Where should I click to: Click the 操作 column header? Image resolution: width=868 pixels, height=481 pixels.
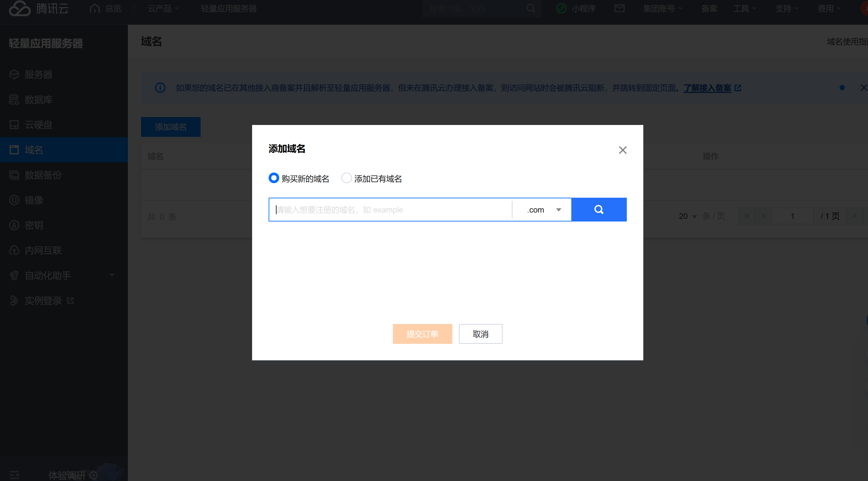(x=711, y=156)
